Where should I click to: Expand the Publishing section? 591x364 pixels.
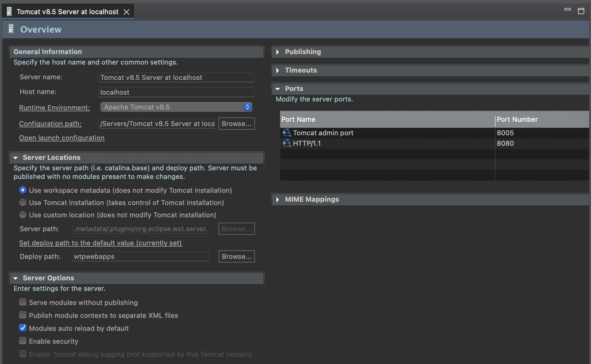pyautogui.click(x=278, y=52)
